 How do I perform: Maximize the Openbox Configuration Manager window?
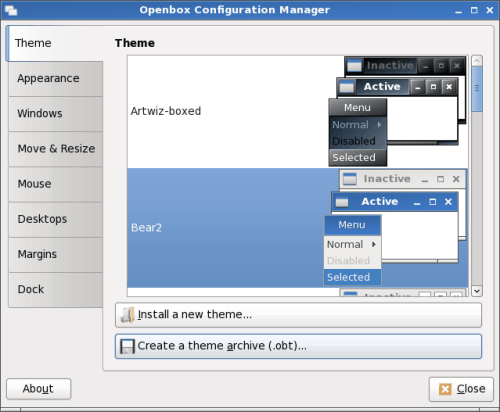(474, 10)
